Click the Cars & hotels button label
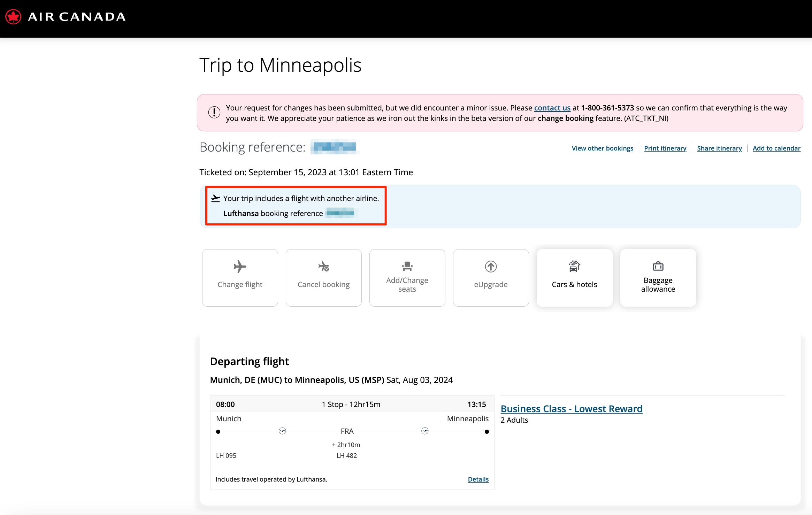812x515 pixels. pos(574,284)
